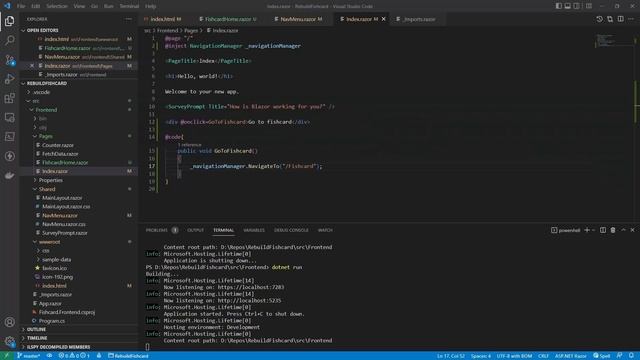Image resolution: width=640 pixels, height=360 pixels.
Task: Change ASP.NET Razor language mode
Action: [x=570, y=356]
